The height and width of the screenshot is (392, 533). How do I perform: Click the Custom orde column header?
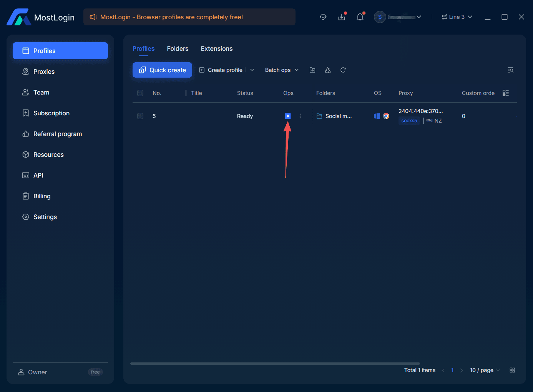(478, 93)
